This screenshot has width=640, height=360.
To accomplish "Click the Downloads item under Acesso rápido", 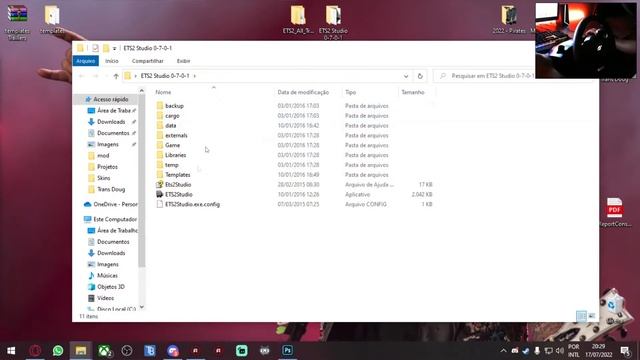I will [111, 122].
